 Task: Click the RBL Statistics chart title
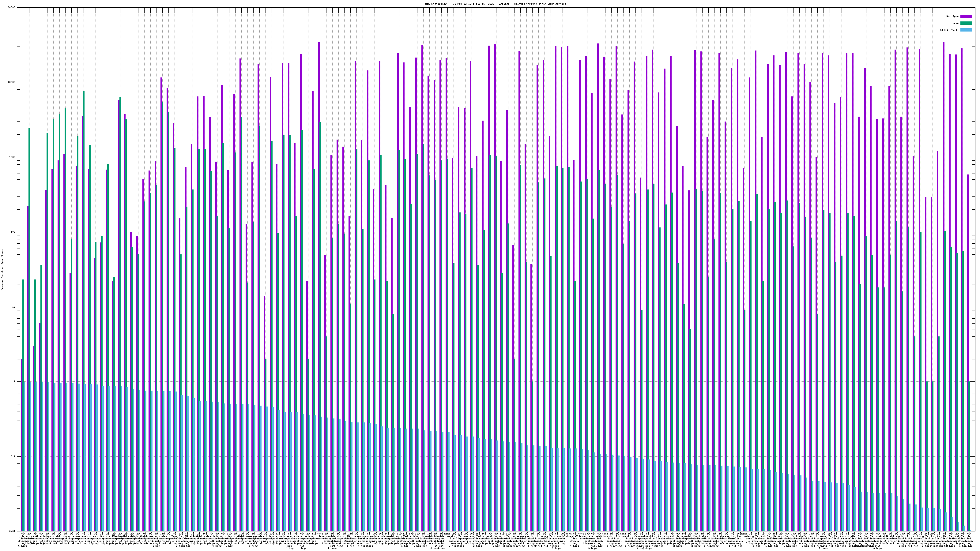(x=495, y=4)
